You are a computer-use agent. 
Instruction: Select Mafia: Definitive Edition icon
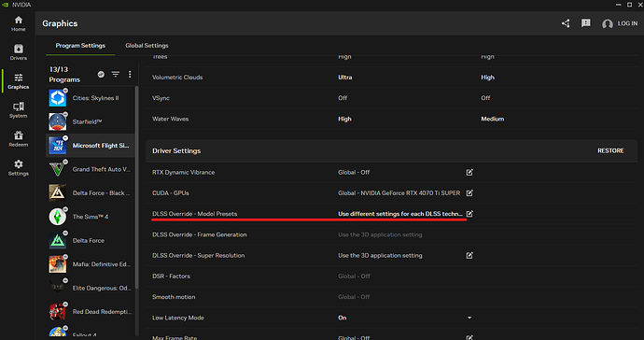pos(58,264)
